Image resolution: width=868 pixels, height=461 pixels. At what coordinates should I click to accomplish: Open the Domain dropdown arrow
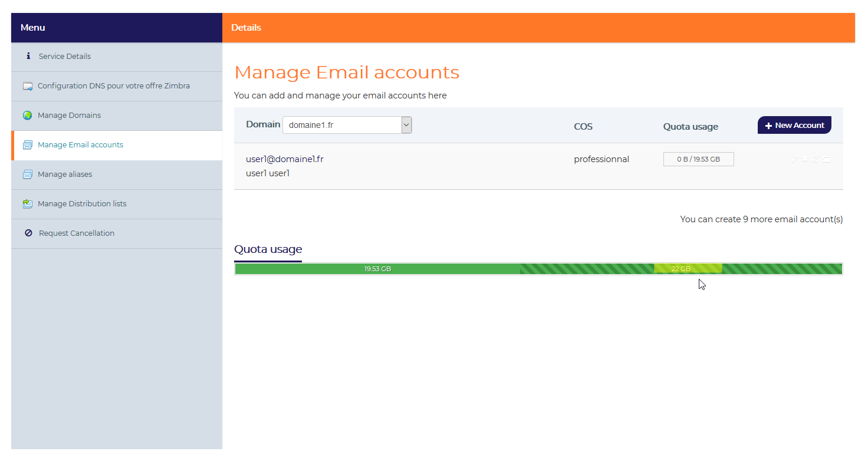tap(406, 125)
